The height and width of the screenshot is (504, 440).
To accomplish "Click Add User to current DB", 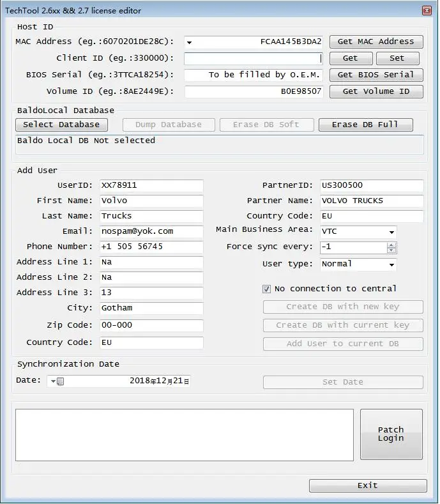I will coord(343,344).
